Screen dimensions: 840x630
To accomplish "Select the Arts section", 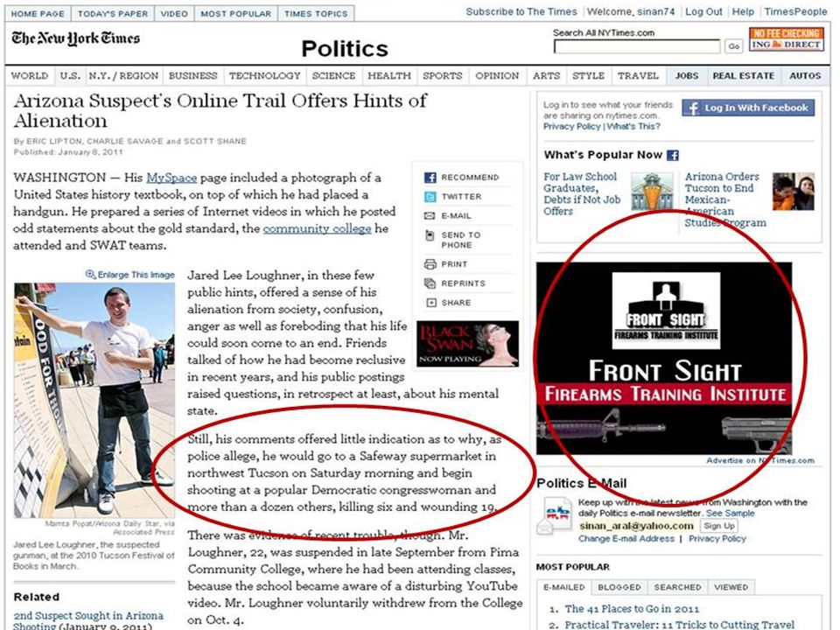I will (546, 75).
